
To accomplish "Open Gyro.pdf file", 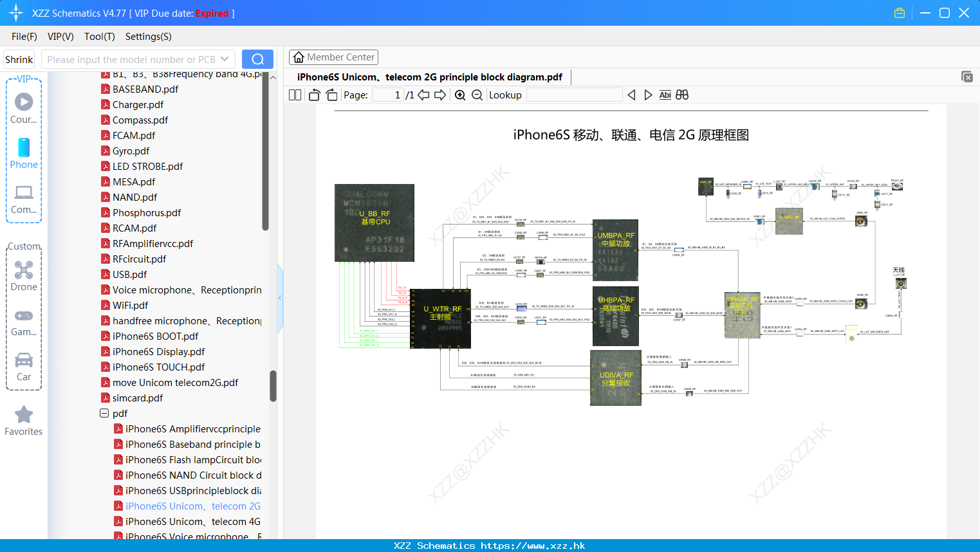I will point(131,151).
